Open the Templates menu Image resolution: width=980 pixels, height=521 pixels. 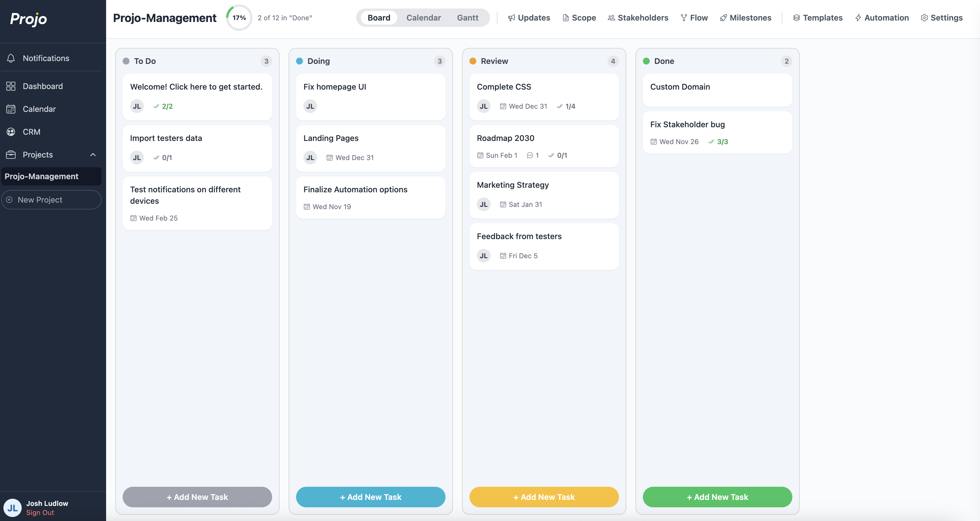click(x=817, y=18)
